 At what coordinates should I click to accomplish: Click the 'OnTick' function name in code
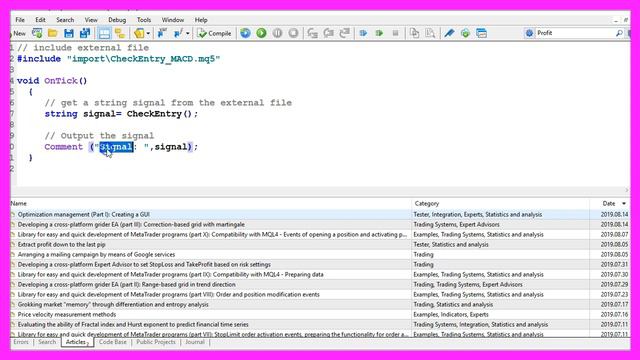point(61,81)
